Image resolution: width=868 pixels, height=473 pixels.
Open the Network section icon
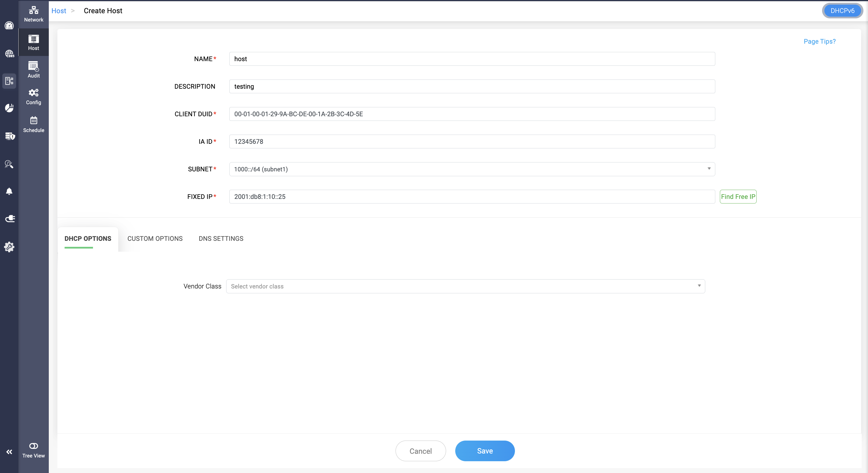coord(33,14)
